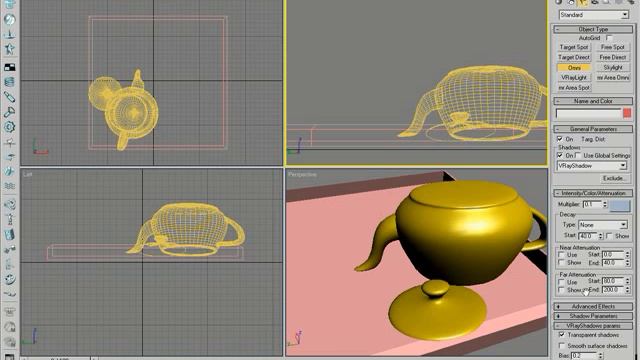
Task: Click the object name input field
Action: tap(589, 113)
